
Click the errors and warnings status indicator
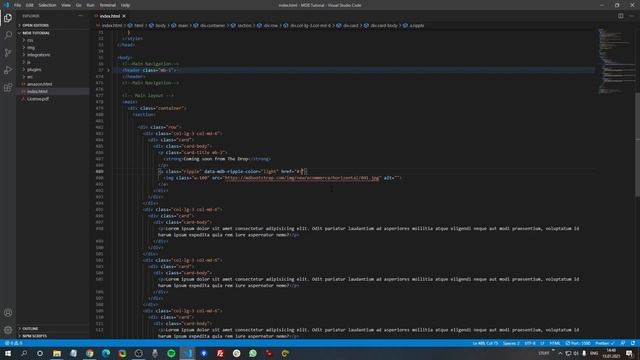13,343
